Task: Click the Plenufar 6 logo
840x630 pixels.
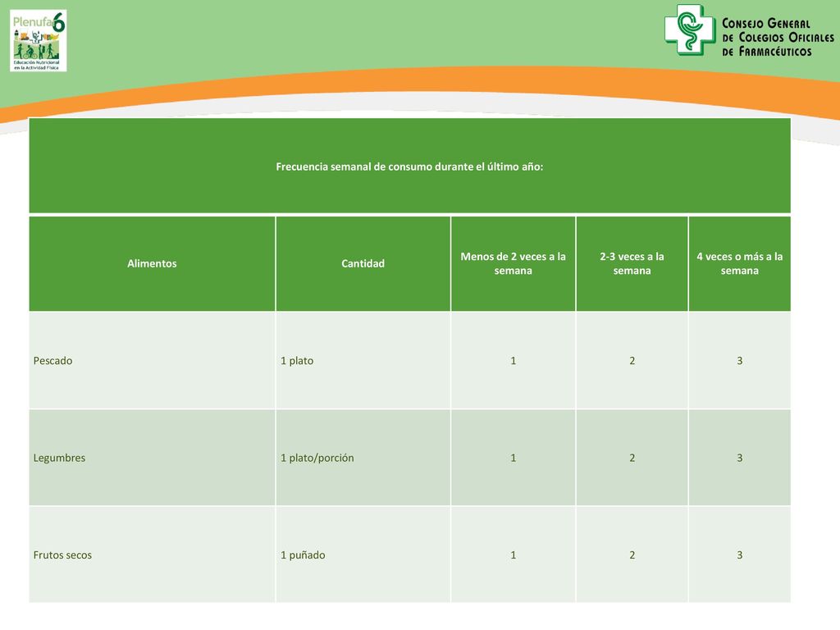Action: (x=38, y=41)
